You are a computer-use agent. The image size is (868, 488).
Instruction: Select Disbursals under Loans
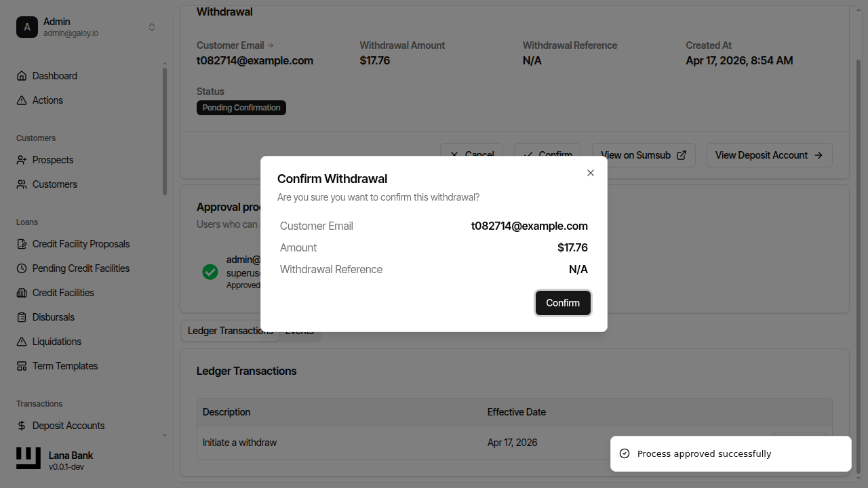[x=54, y=317]
